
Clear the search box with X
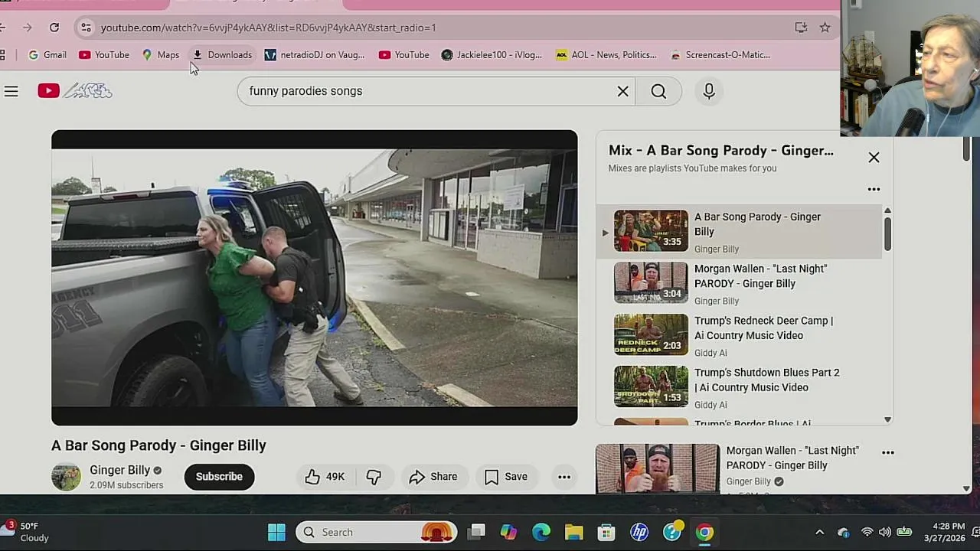623,91
